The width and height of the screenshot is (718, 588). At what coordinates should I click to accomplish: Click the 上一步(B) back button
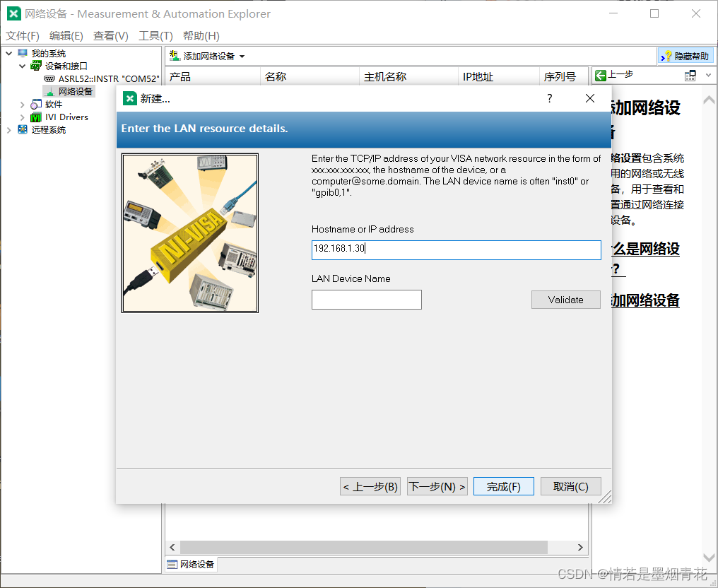(x=370, y=486)
